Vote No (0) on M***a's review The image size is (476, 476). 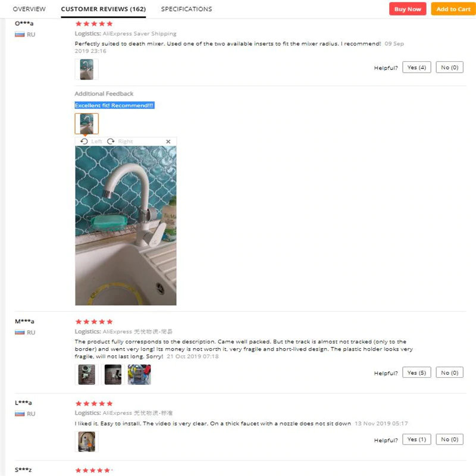pos(449,372)
